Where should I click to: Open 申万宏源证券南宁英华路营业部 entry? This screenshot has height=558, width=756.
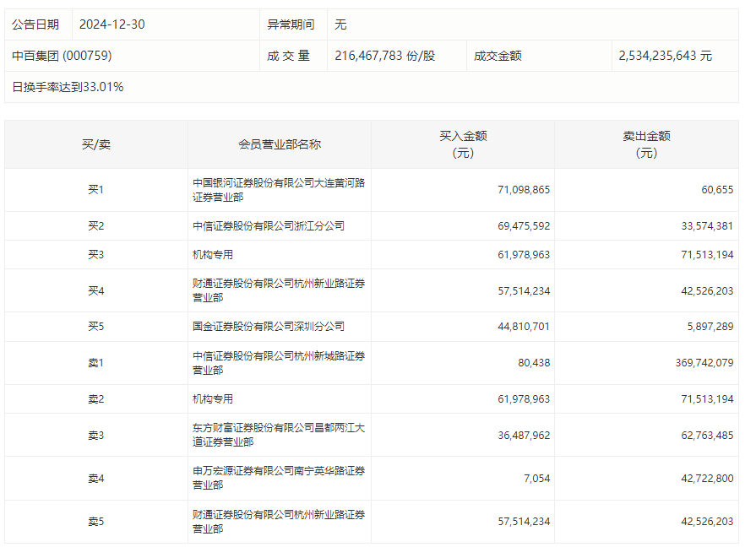(279, 478)
